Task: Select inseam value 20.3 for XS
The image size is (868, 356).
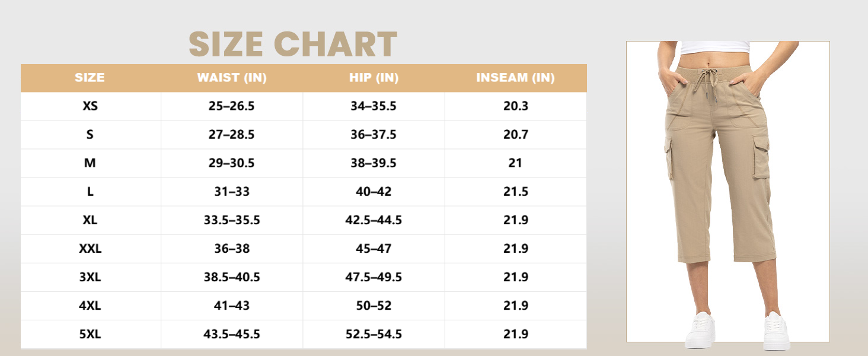Action: (515, 106)
